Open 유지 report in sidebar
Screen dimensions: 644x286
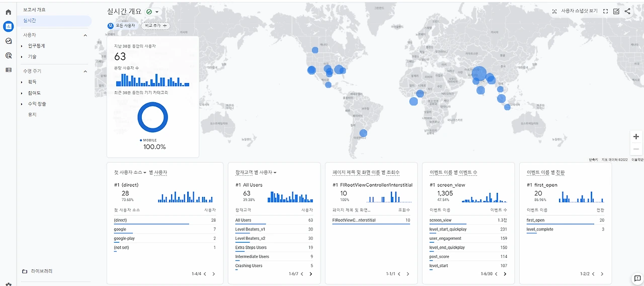[x=32, y=114]
